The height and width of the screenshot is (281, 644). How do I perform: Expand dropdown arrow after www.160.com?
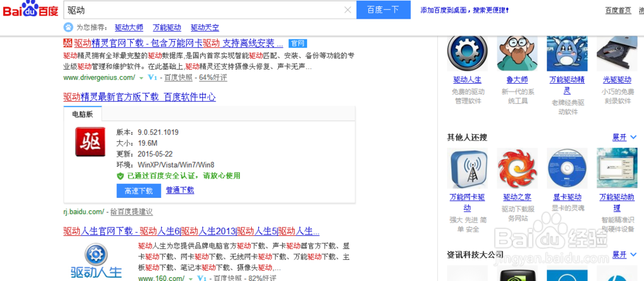[190, 278]
